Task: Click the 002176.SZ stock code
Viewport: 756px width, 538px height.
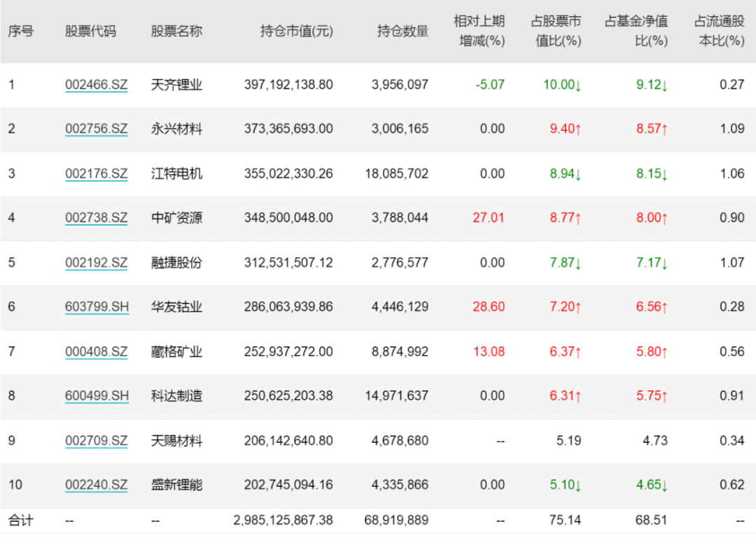Action: click(x=97, y=174)
